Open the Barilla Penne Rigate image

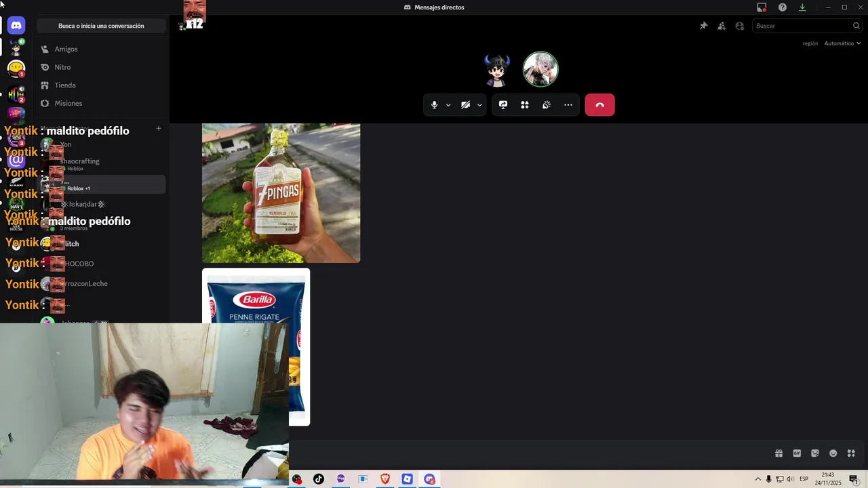click(256, 347)
